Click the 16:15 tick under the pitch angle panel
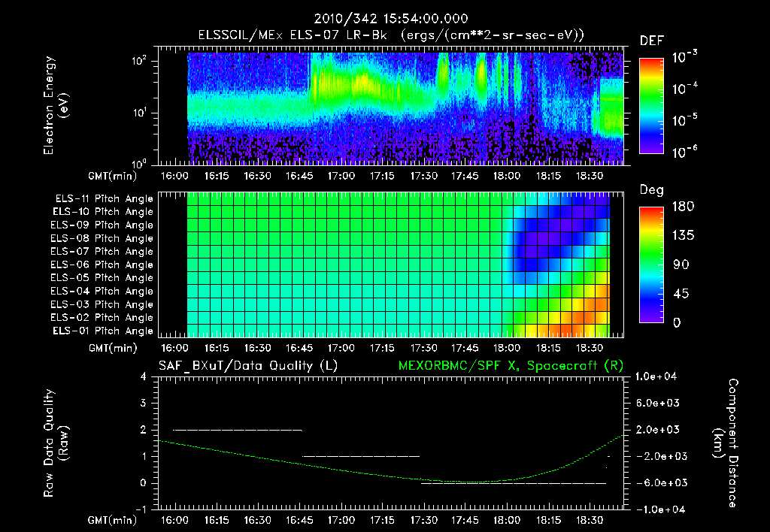Viewport: 770px width, 532px height. pyautogui.click(x=217, y=348)
